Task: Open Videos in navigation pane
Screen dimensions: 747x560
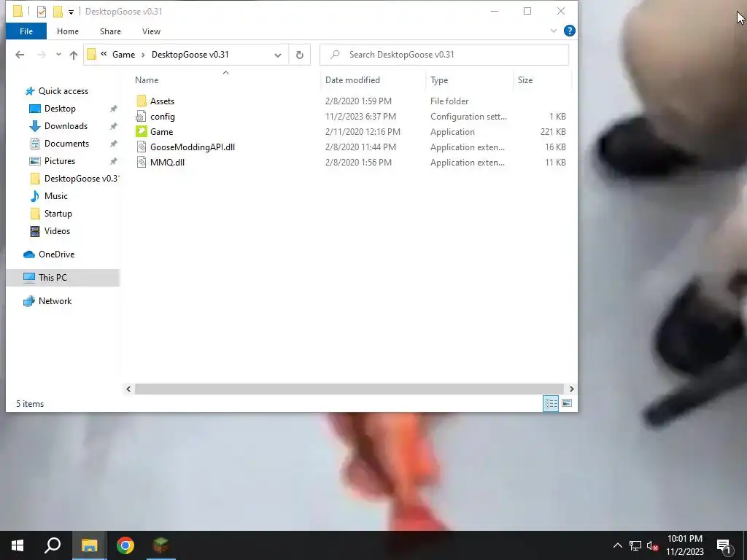Action: click(57, 231)
